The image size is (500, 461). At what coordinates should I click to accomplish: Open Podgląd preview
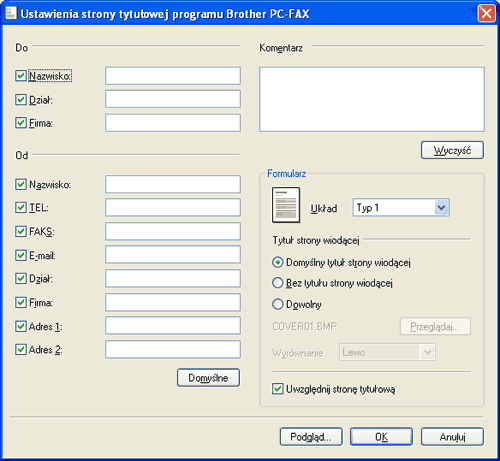(311, 437)
